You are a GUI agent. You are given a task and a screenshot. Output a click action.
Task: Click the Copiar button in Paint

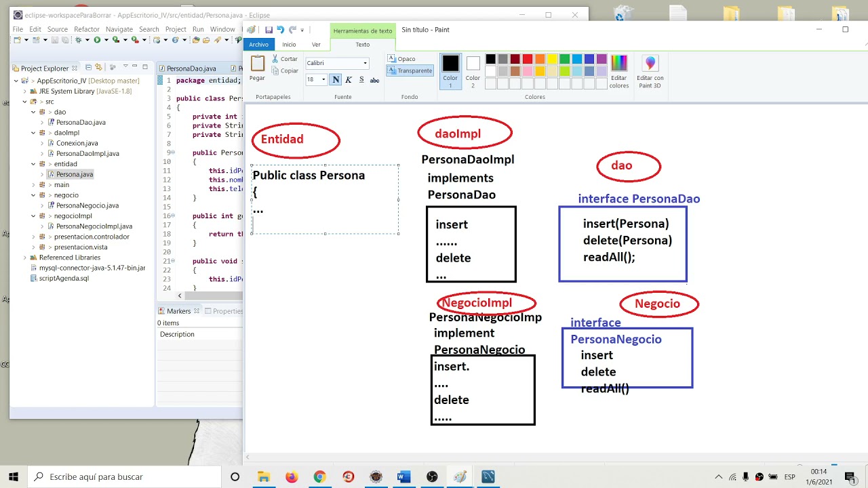(x=285, y=70)
